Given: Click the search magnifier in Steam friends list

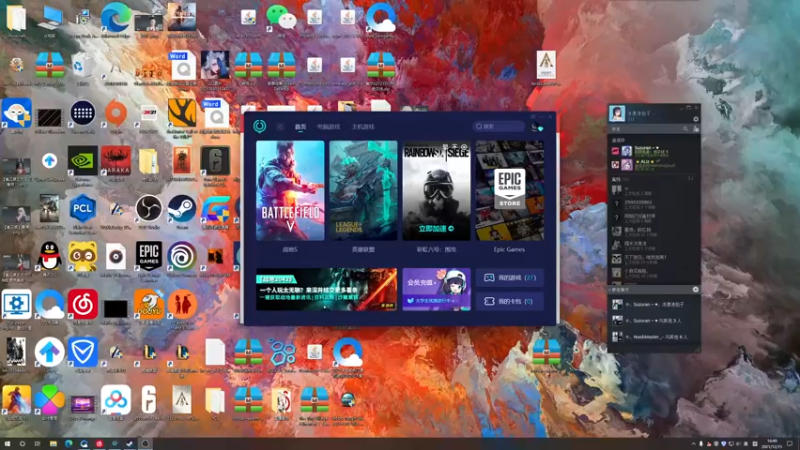Looking at the screenshot, I should point(685,129).
